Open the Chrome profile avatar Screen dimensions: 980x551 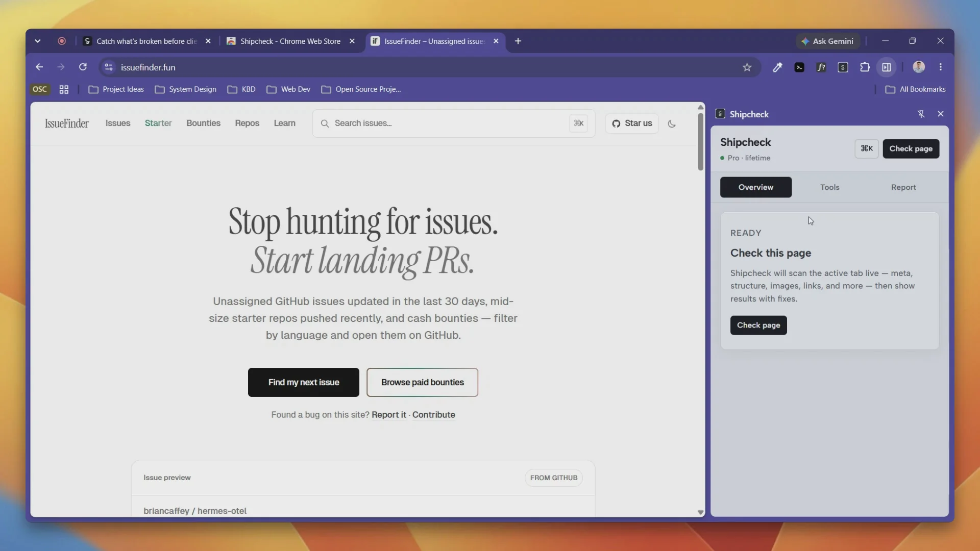point(919,67)
